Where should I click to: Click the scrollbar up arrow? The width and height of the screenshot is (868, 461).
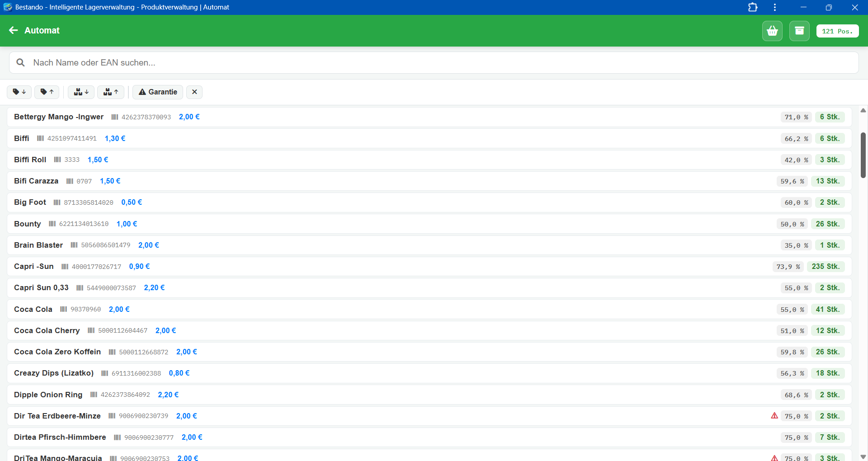pyautogui.click(x=863, y=110)
